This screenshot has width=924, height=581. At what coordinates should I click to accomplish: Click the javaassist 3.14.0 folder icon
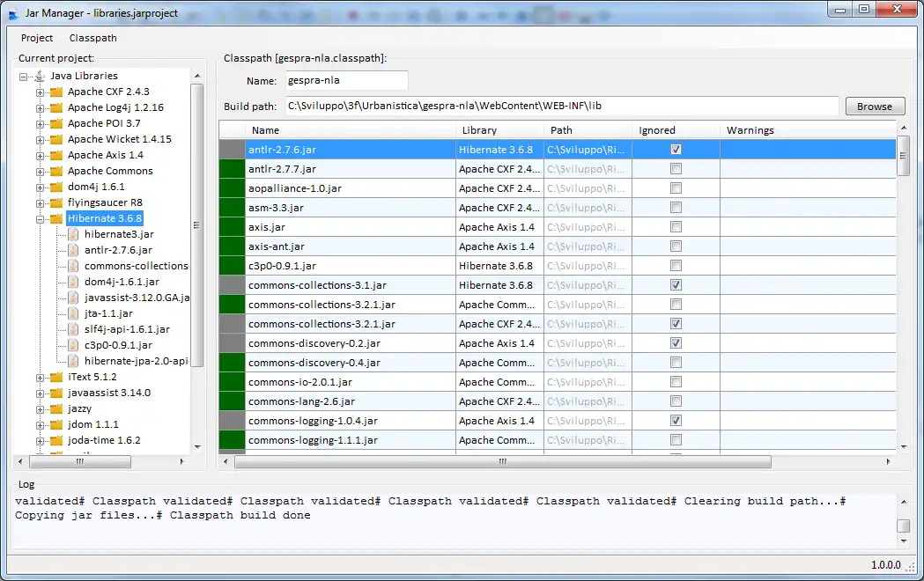tap(56, 393)
